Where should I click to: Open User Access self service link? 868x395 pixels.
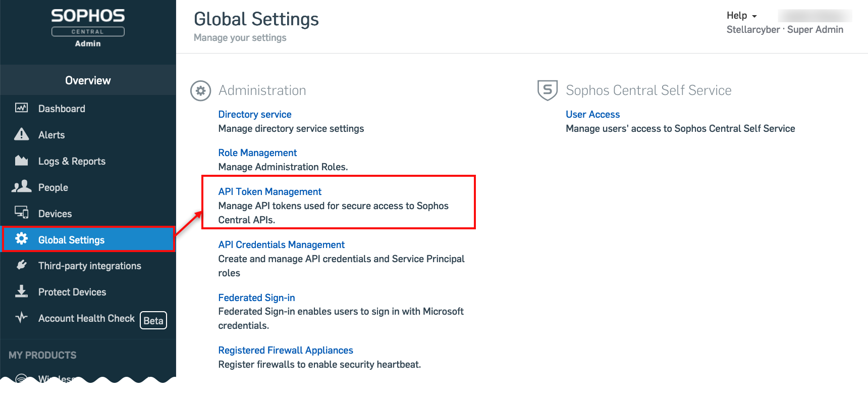pyautogui.click(x=592, y=115)
